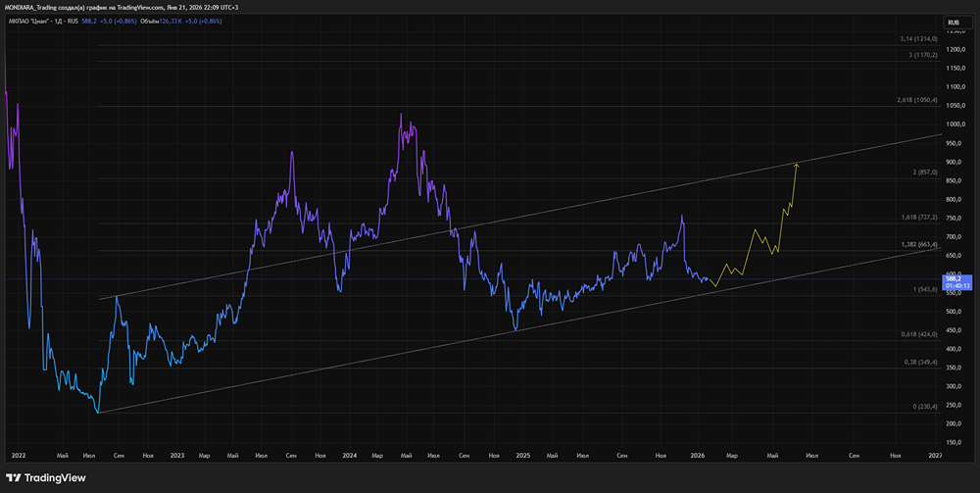Click the 2026 label on time axis
The image size is (980, 493).
tap(698, 456)
